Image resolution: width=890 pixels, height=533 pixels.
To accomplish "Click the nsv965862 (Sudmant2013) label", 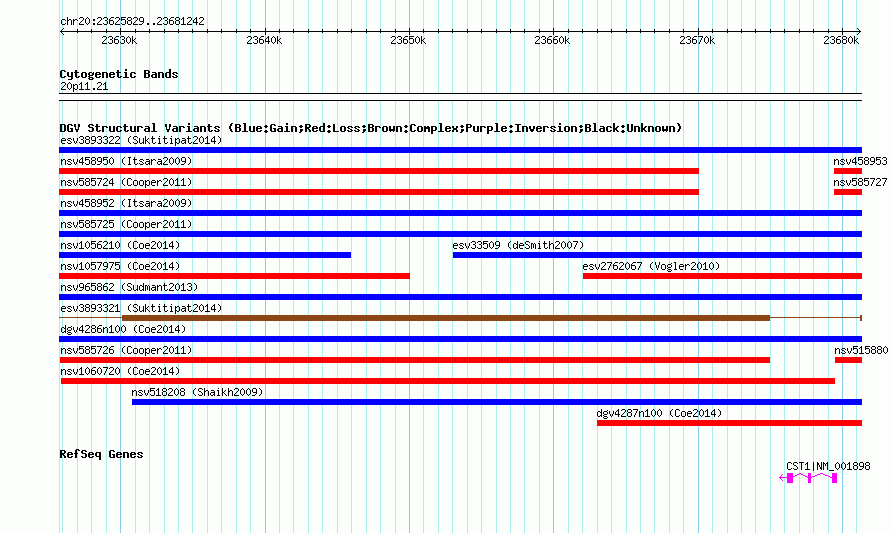I will click(129, 287).
